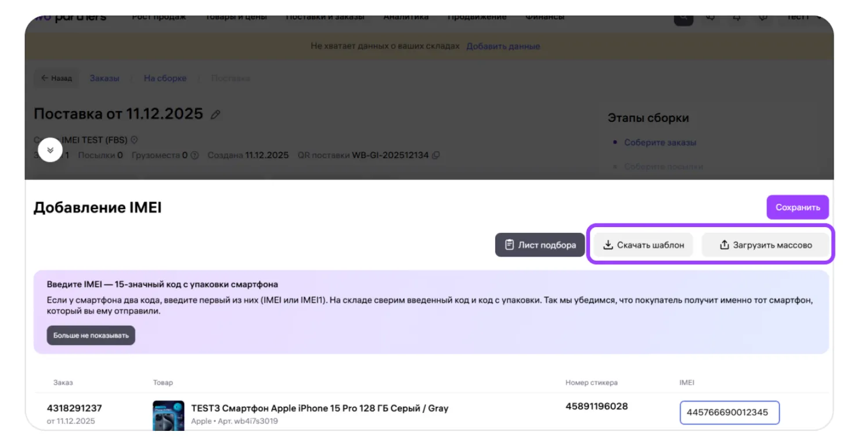Viewport: 868px width, 446px height.
Task: Download the IMEI template via Скачать шаблон
Action: 643,245
